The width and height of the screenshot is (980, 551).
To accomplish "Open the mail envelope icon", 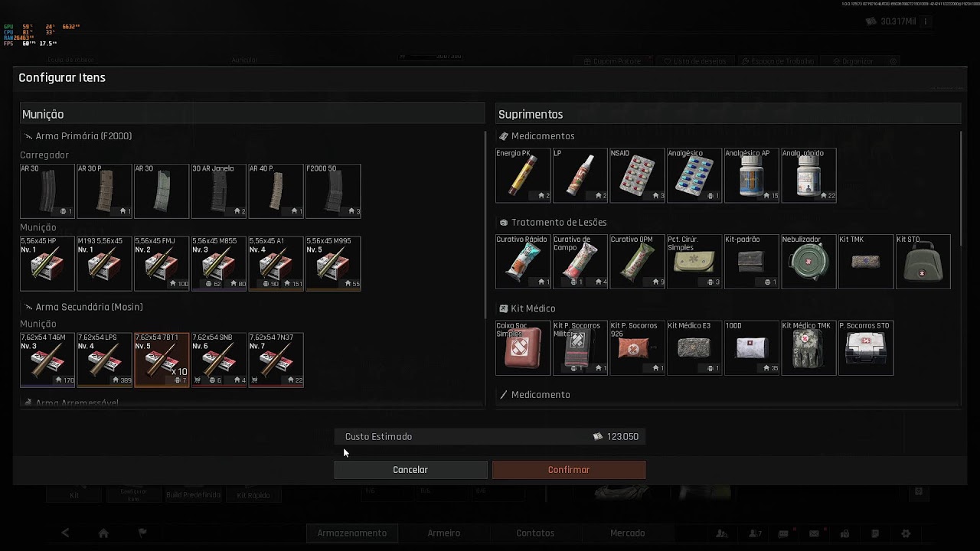I will (x=814, y=533).
